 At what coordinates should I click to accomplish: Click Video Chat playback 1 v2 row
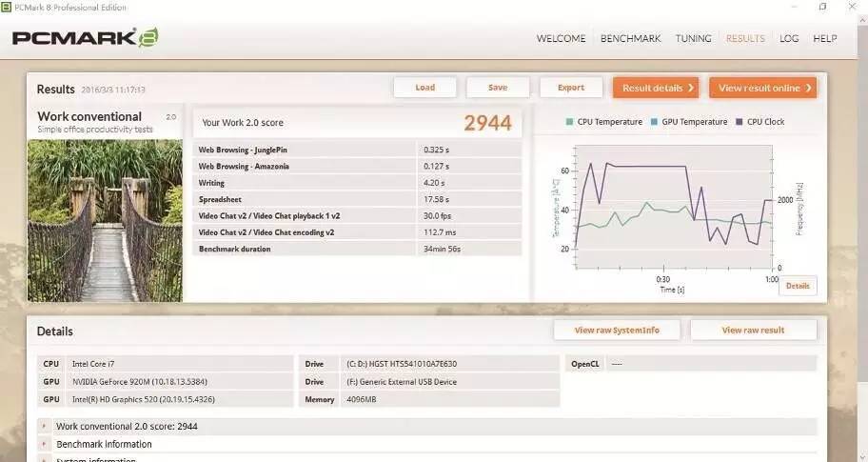pos(358,216)
